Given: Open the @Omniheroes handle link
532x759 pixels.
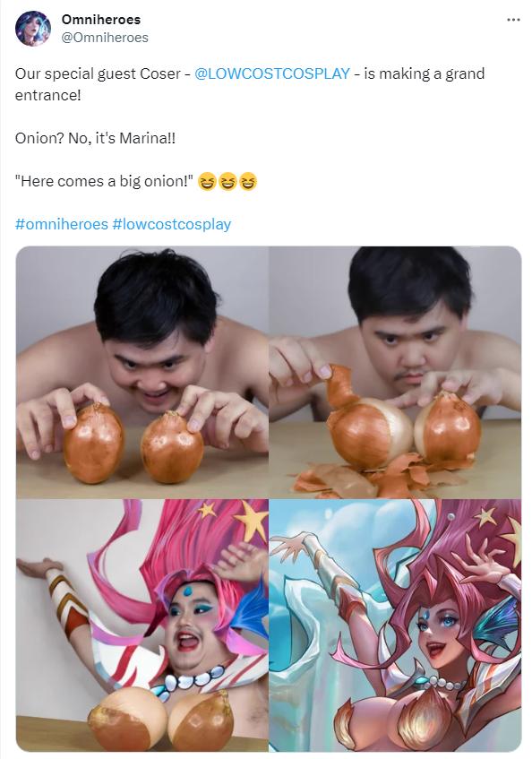Looking at the screenshot, I should tap(105, 38).
